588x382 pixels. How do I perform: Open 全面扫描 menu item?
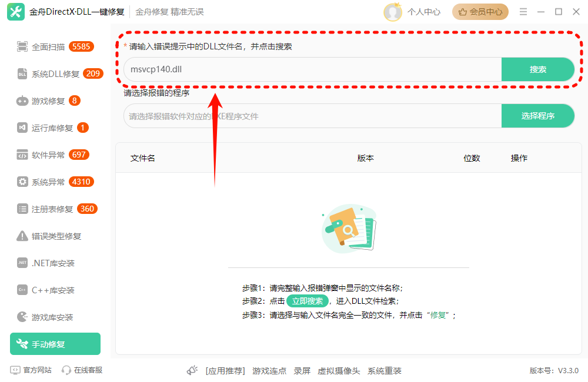click(55, 46)
